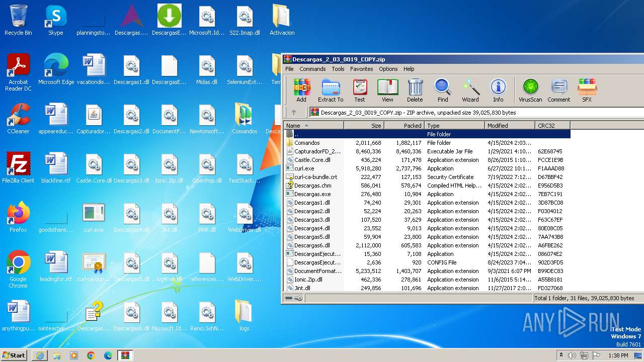Image resolution: width=644 pixels, height=362 pixels.
Task: Sort by the Name column header
Action: pyautogui.click(x=314, y=126)
